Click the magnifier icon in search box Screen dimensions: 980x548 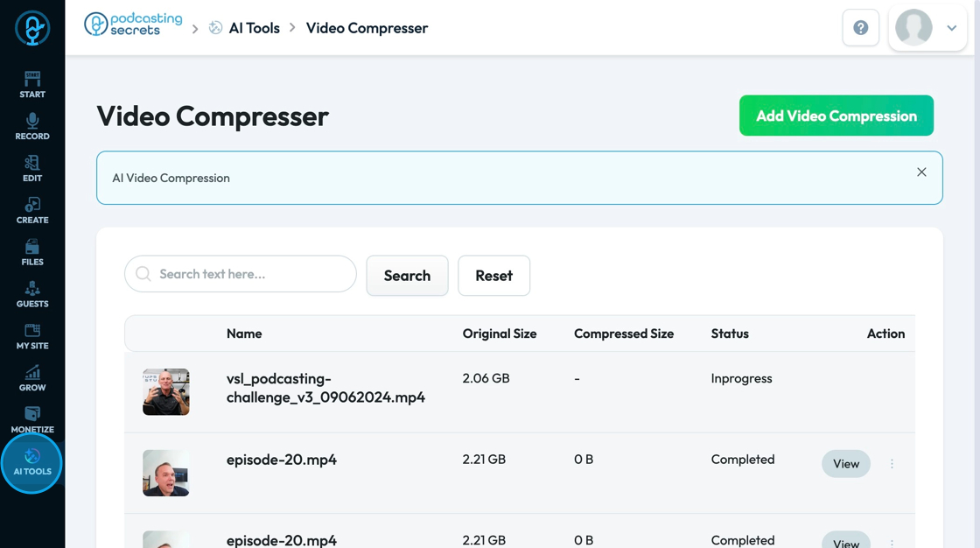143,274
